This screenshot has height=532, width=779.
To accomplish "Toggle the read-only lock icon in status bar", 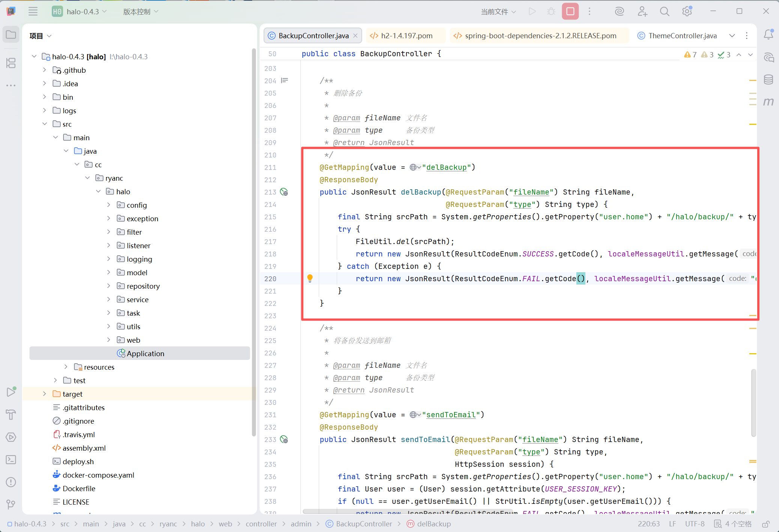I will pos(766,524).
